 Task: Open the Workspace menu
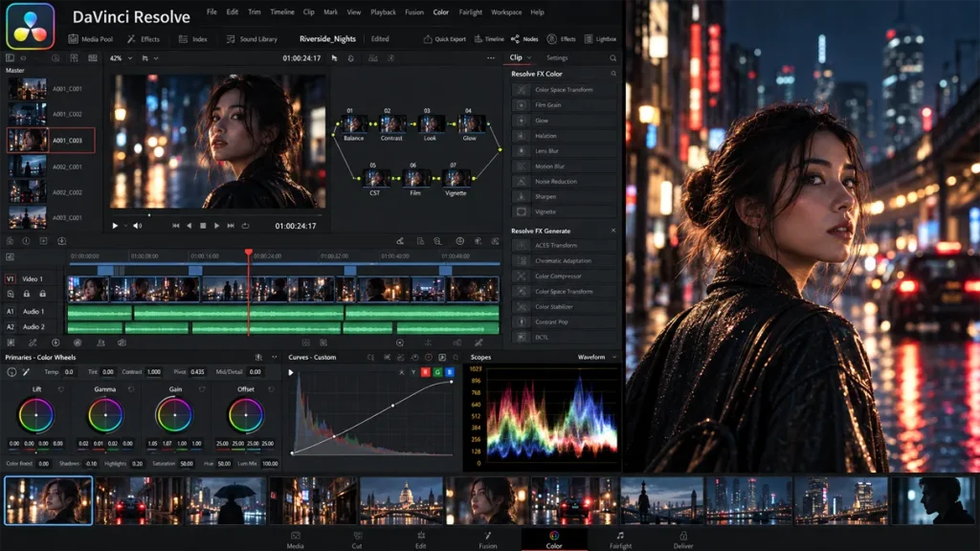coord(506,11)
